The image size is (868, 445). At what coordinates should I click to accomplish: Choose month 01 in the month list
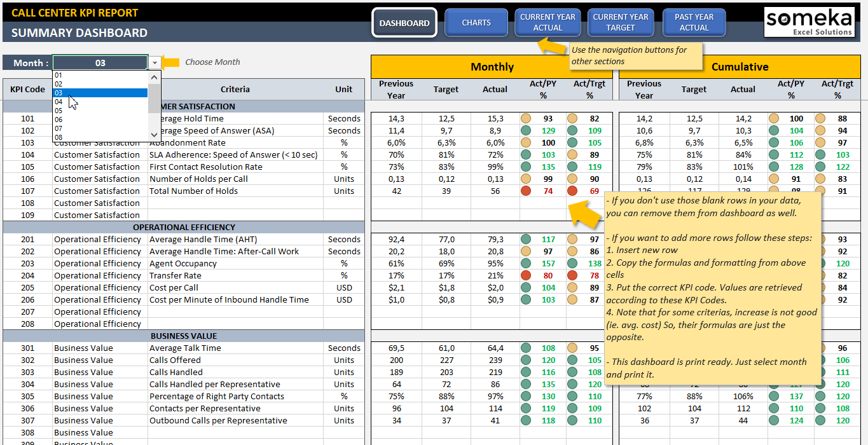59,75
